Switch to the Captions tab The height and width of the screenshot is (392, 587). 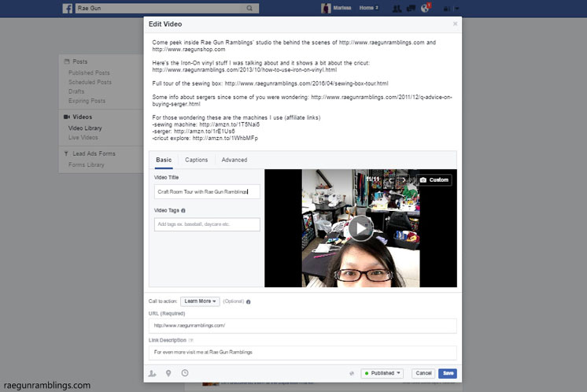point(196,160)
